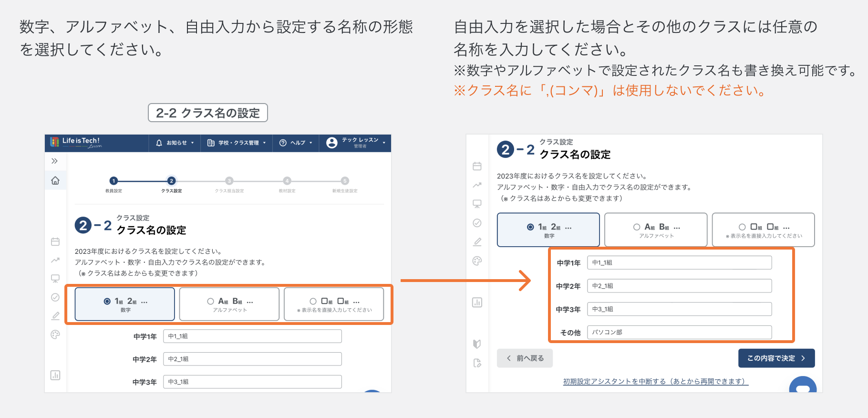The width and height of the screenshot is (868, 418).
Task: Click the その他 field containing パソコン部
Action: pyautogui.click(x=679, y=332)
